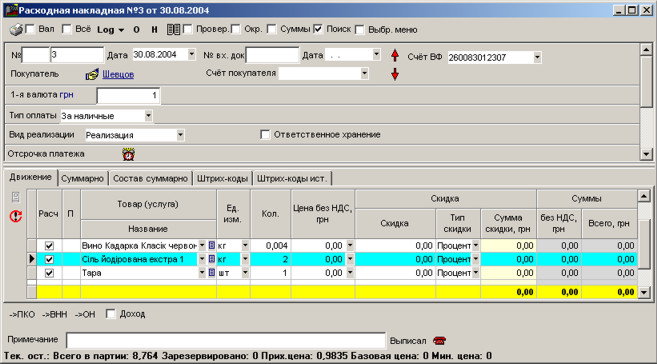Open the price dropdown in the Тара row
This screenshot has width=657, height=364.
tap(350, 273)
